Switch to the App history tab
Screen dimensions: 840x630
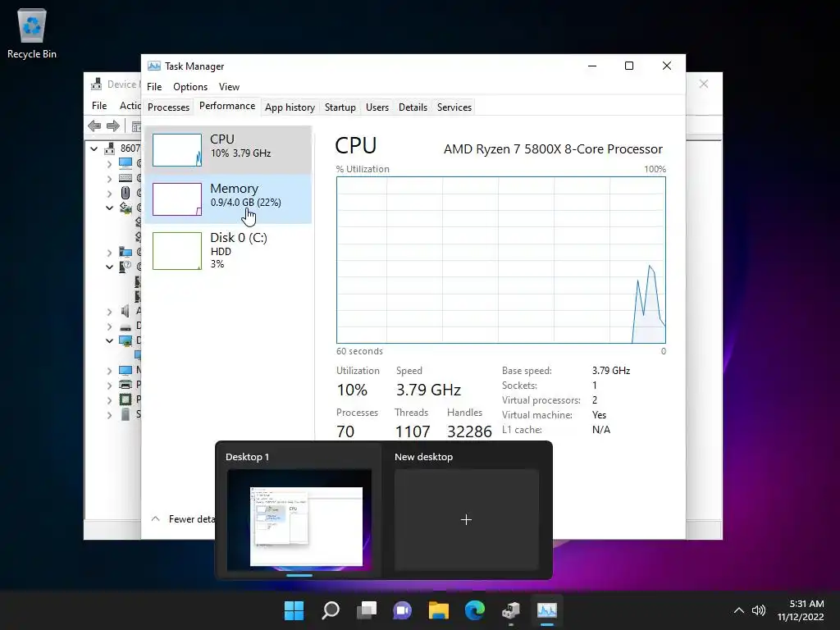click(290, 107)
